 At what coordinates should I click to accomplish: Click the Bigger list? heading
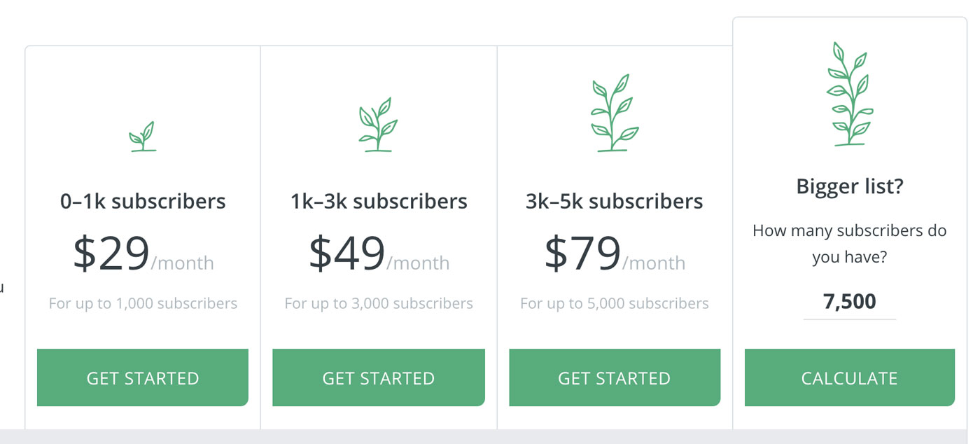[x=850, y=186]
